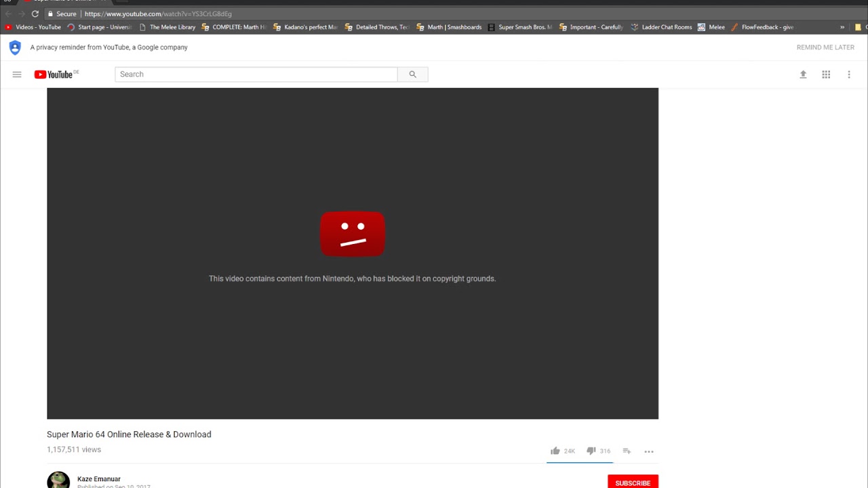
Task: Open the Important - Carefully bookmark
Action: 591,27
